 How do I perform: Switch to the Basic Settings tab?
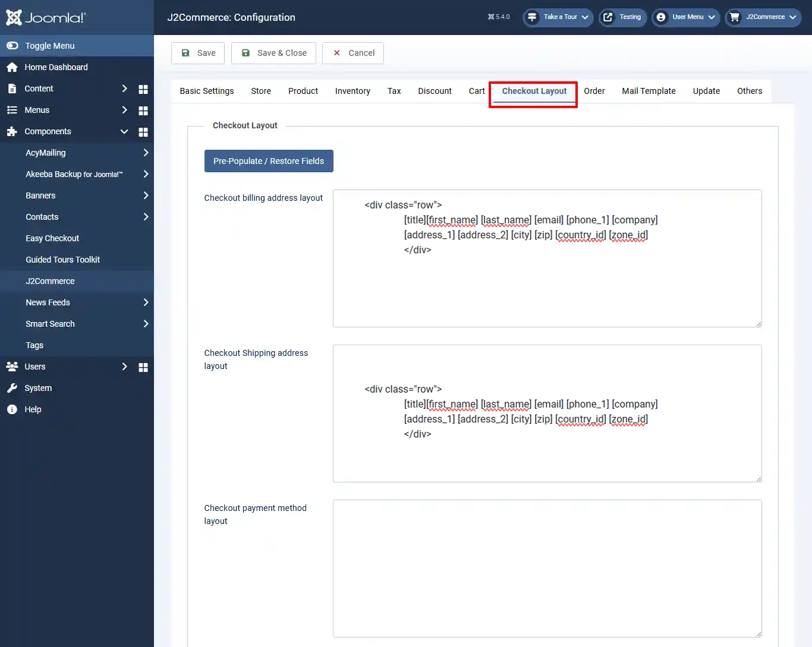point(207,91)
